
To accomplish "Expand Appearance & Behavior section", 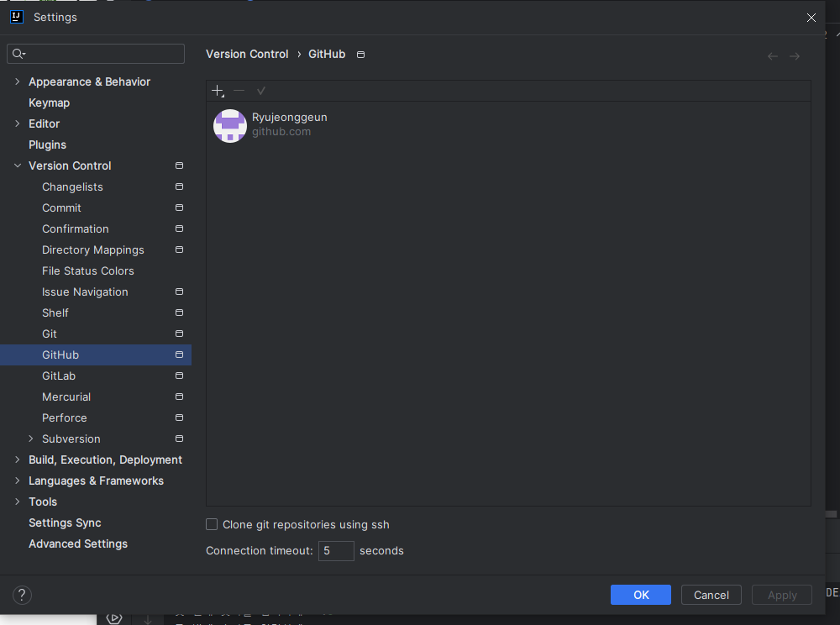I will [x=17, y=82].
